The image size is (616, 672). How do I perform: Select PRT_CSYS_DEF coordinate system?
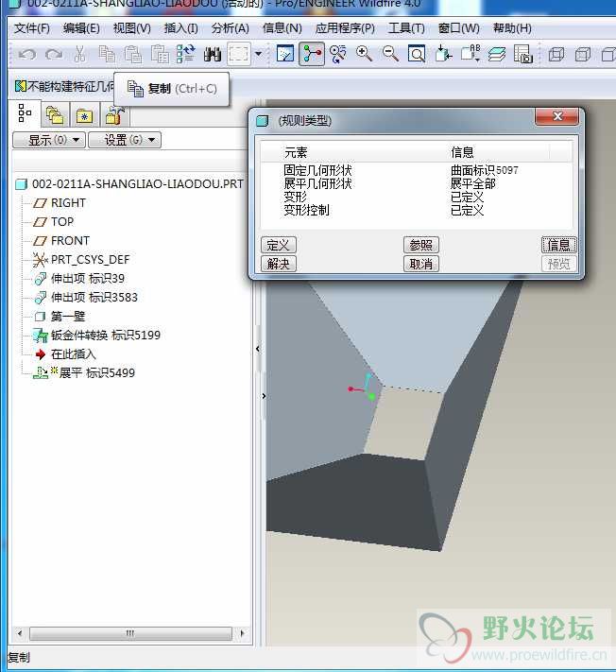pyautogui.click(x=81, y=259)
